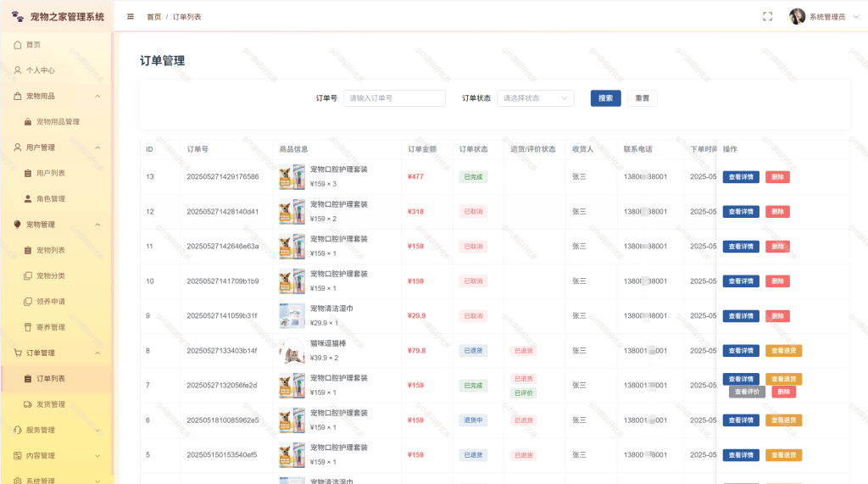Enter fullscreen using the fullscreen icon
Viewport: 868px width, 484px height.
point(767,17)
